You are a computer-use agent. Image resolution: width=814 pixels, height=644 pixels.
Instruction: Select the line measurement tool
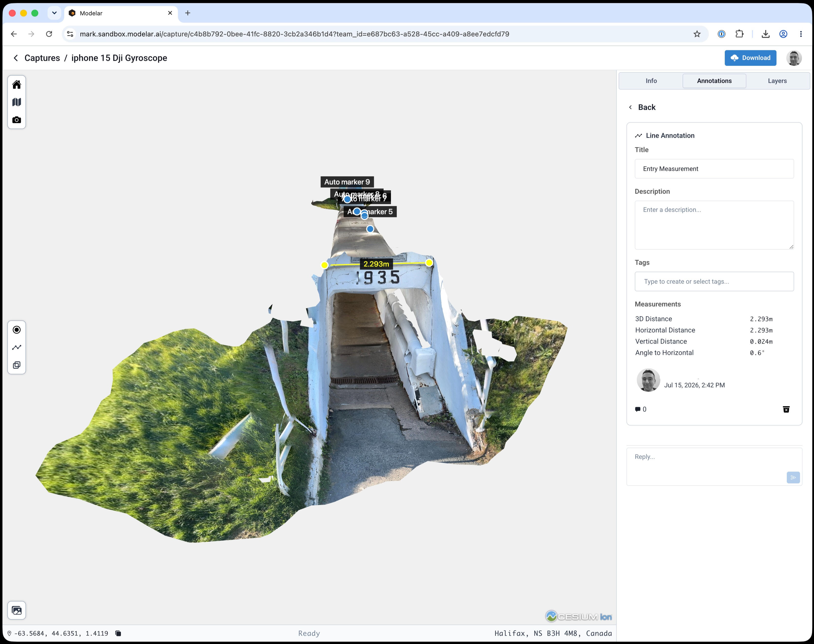[17, 347]
